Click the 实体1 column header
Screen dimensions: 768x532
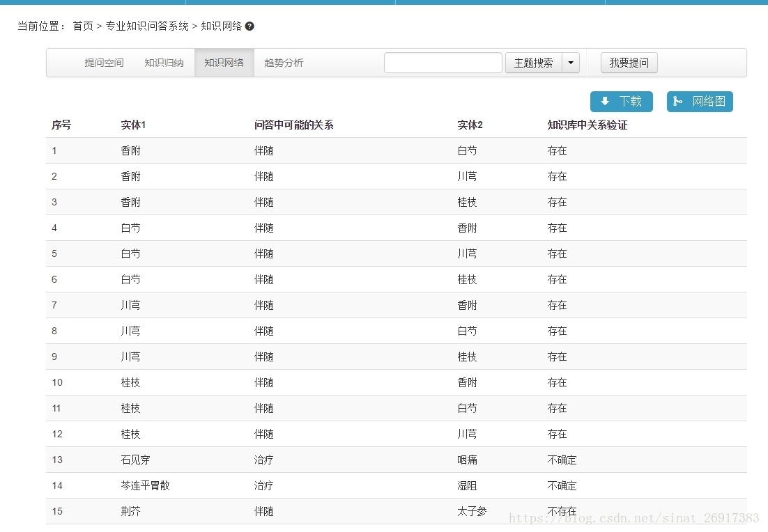(133, 125)
